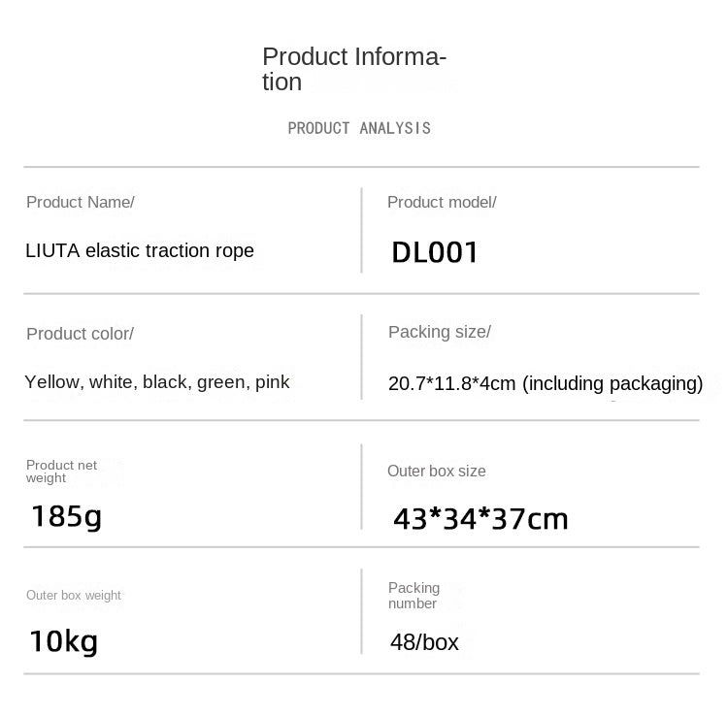
Task: Click the Product Information heading
Action: (353, 69)
